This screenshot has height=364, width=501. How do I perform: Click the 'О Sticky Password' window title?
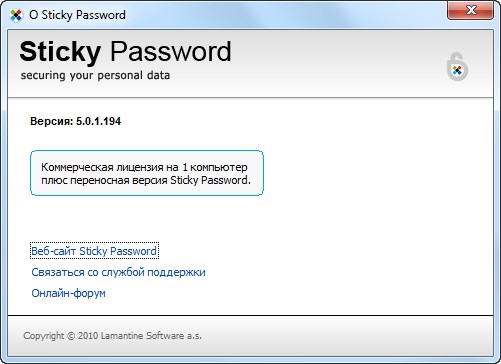[x=77, y=15]
